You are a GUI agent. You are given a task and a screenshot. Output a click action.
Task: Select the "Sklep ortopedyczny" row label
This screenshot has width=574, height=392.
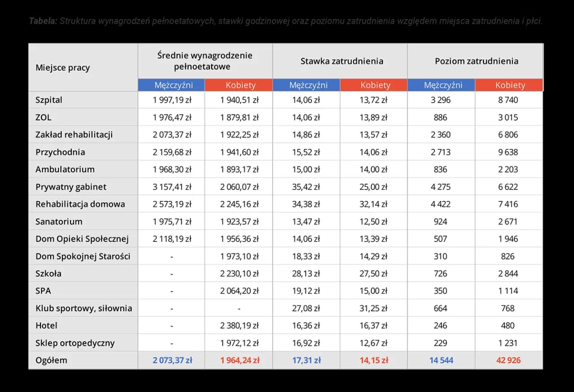click(x=75, y=343)
